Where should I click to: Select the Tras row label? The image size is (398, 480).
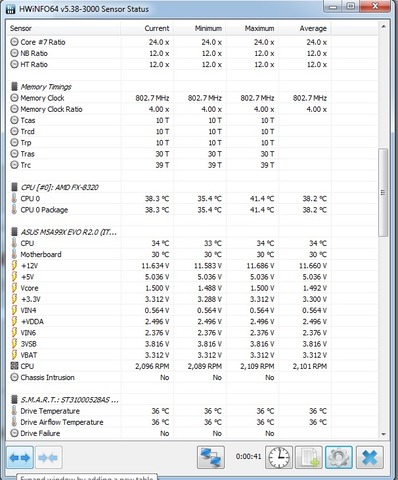coord(27,154)
